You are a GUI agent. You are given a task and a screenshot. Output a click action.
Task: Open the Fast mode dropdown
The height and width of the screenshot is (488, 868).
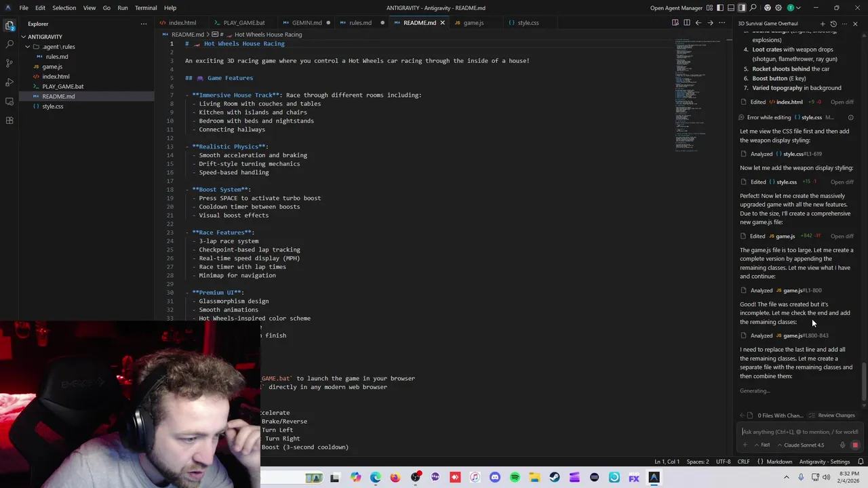click(762, 445)
